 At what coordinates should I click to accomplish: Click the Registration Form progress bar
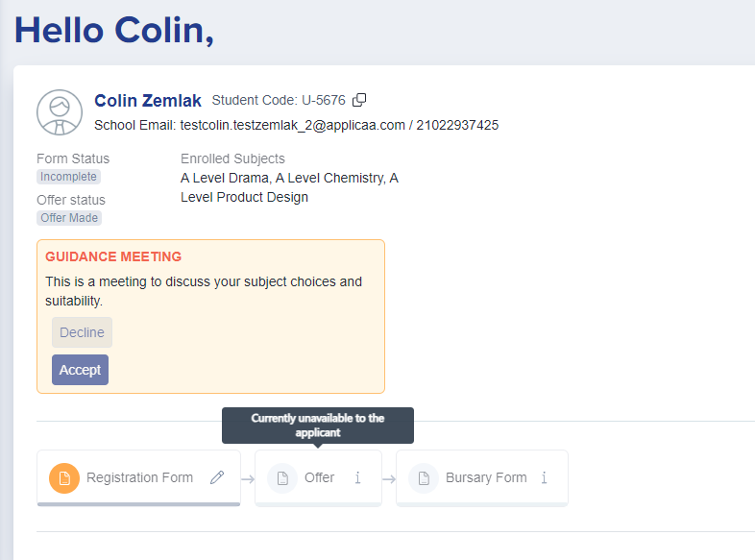point(138,504)
